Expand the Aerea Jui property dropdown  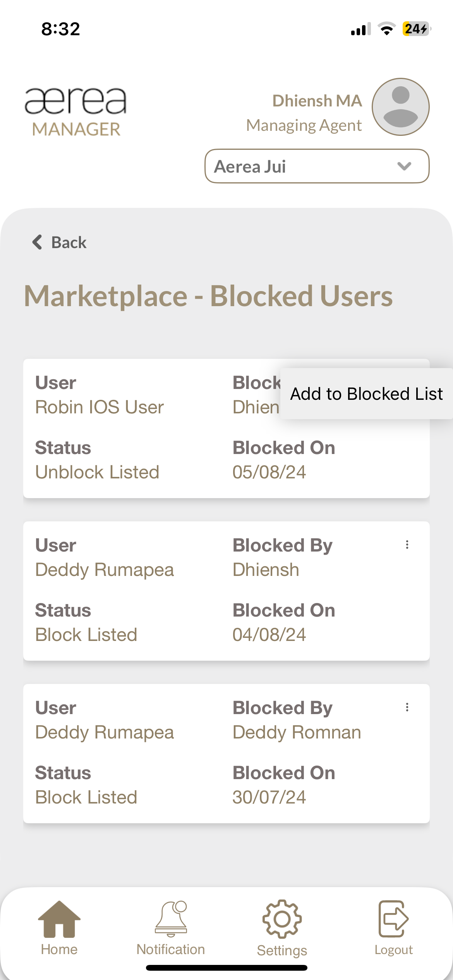pos(317,166)
